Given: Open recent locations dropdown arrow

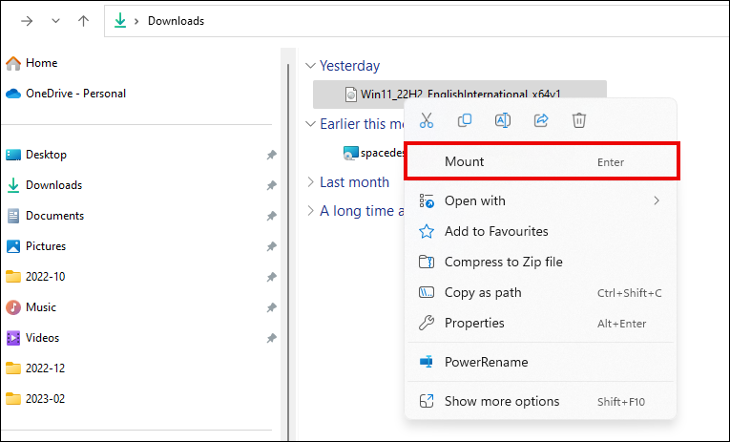Looking at the screenshot, I should click(55, 21).
